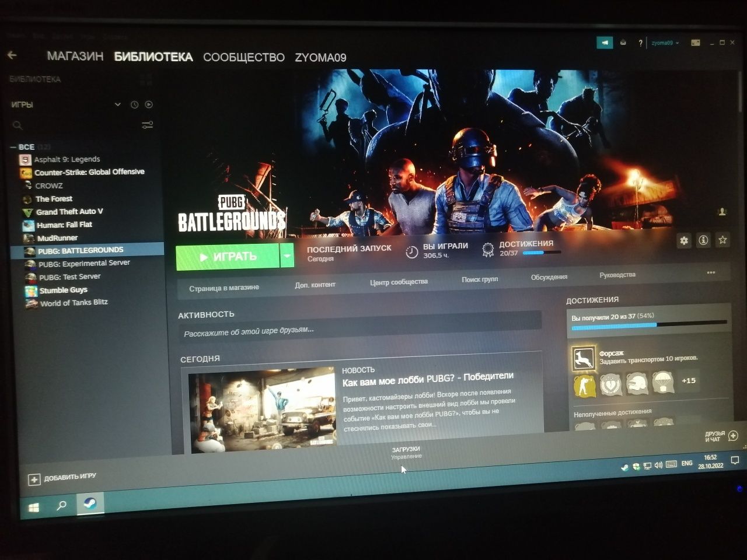Open Поиск групп link
Image resolution: width=747 pixels, height=560 pixels.
point(480,279)
